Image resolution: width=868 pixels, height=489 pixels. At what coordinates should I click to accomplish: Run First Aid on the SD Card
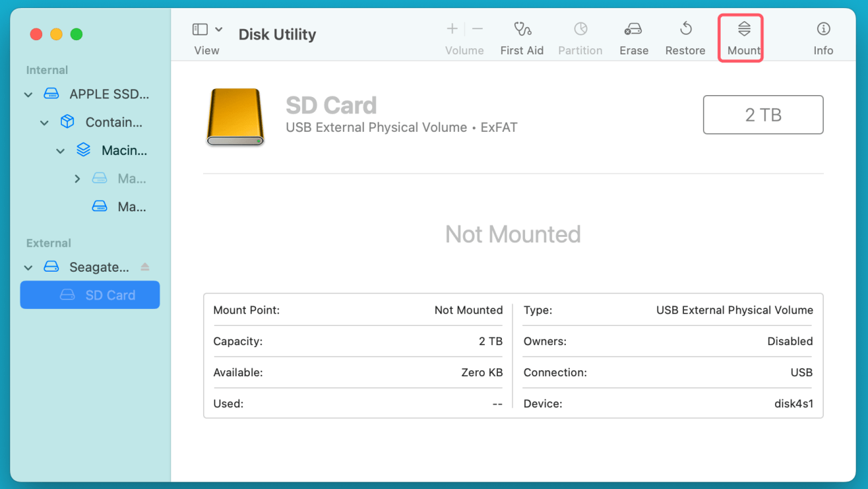point(522,35)
